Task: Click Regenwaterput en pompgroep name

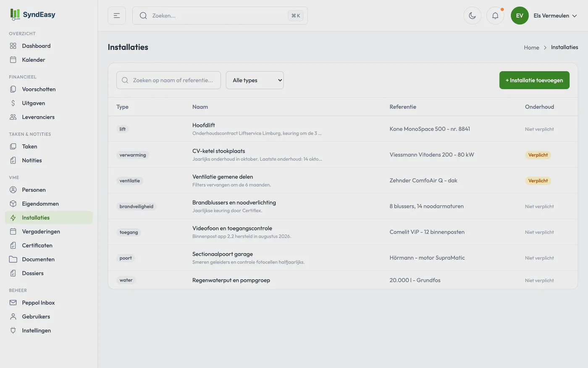Action: tap(231, 280)
